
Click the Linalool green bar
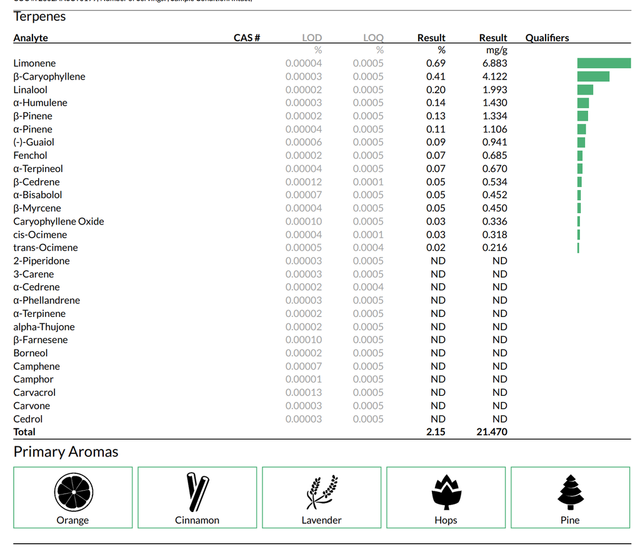(x=585, y=89)
